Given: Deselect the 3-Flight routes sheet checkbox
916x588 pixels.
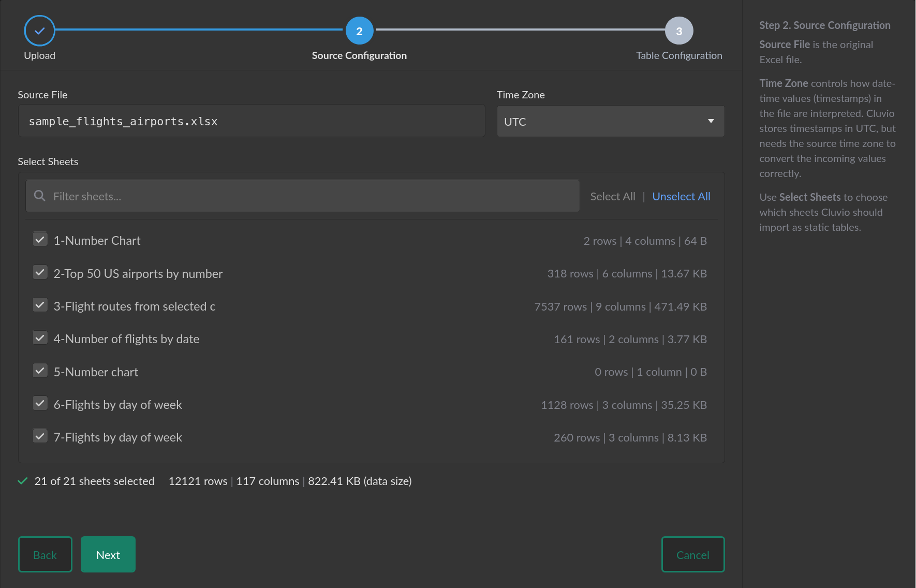Looking at the screenshot, I should click(40, 305).
